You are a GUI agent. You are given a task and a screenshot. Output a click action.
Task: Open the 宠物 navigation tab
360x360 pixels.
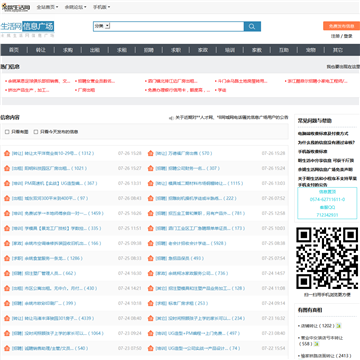click(311, 50)
